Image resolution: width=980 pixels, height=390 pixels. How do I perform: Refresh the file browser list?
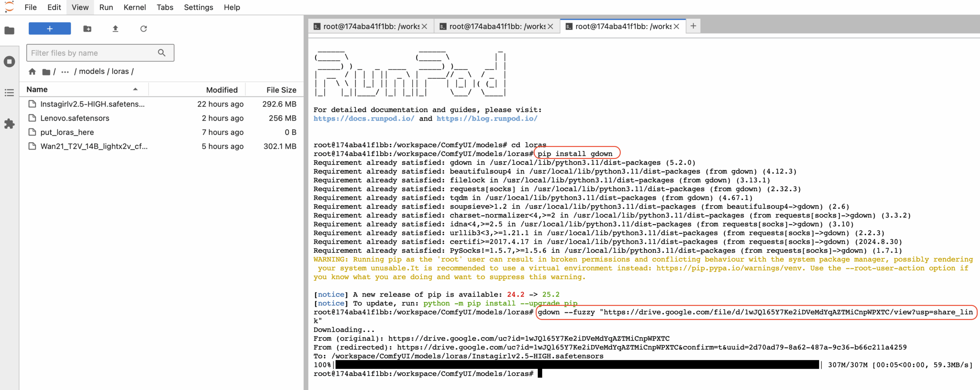pos(144,29)
